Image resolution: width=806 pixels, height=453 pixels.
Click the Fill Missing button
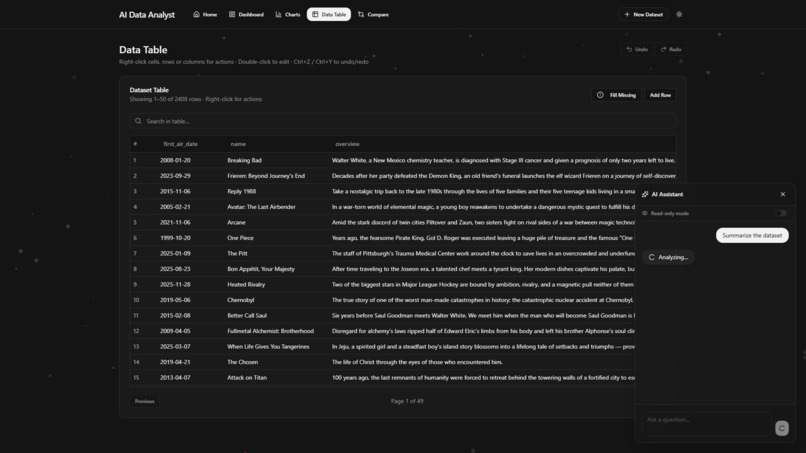tap(616, 95)
